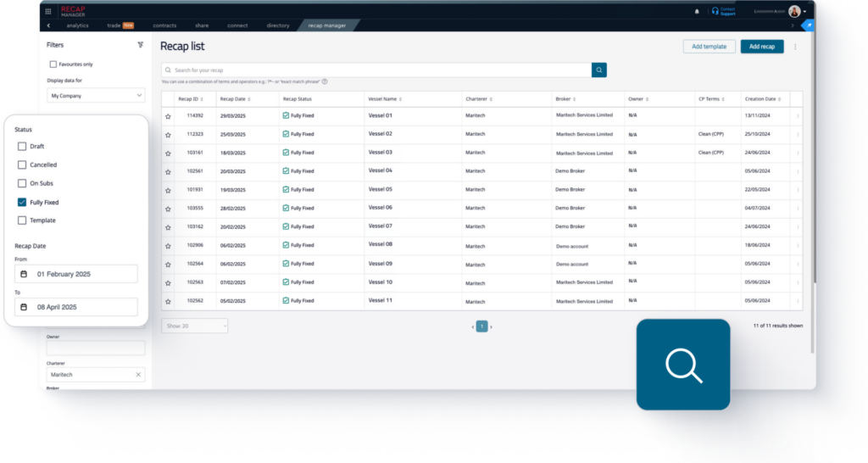Clear the Maritech charterer filter
Image resolution: width=868 pixels, height=463 pixels.
coord(138,375)
